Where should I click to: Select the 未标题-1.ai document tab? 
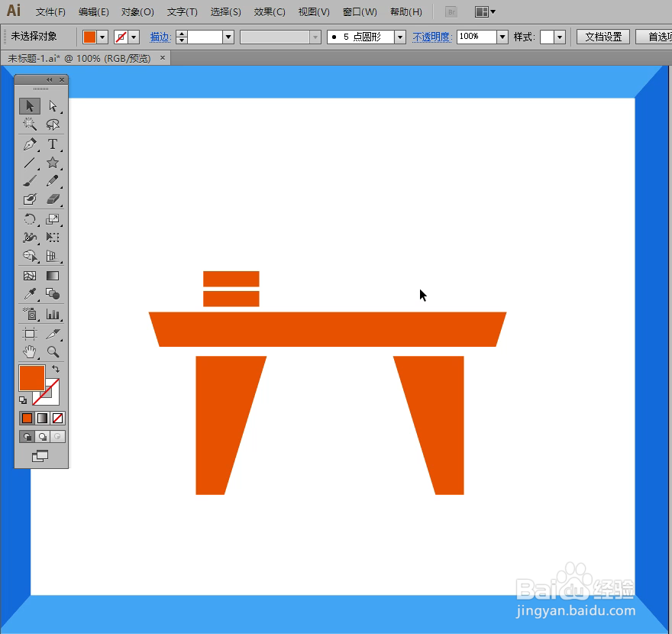(79, 58)
